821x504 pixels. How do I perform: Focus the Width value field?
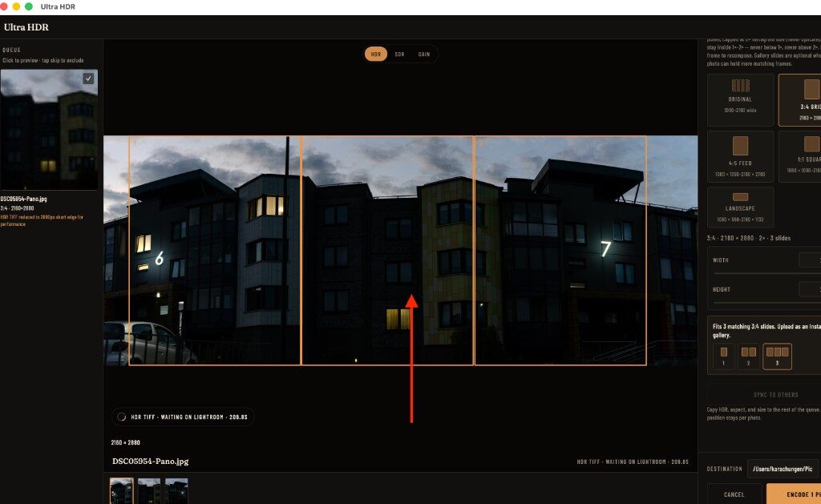click(x=810, y=260)
